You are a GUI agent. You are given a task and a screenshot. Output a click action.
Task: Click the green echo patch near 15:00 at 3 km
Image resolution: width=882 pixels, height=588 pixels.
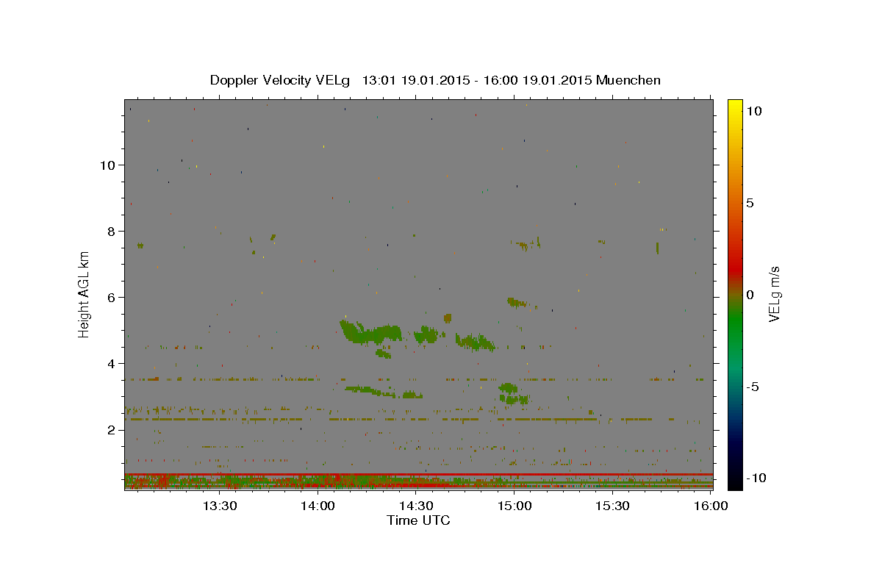click(513, 393)
